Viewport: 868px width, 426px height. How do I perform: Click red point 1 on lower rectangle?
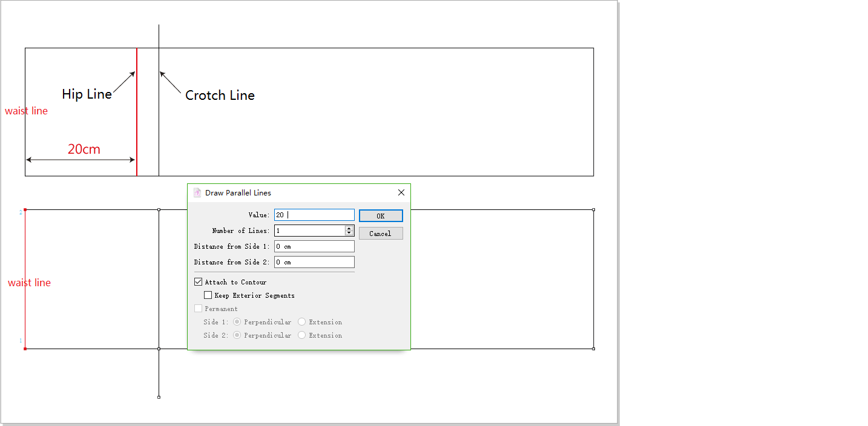click(x=25, y=349)
